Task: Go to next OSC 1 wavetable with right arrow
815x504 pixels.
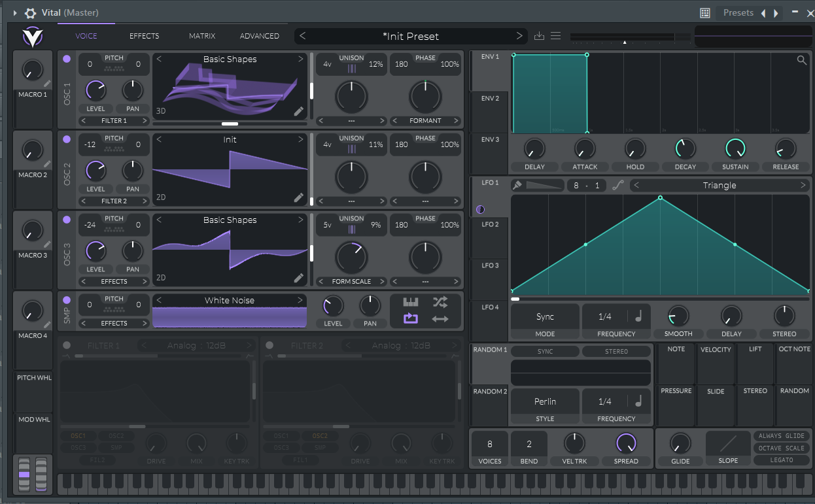Action: pos(301,59)
